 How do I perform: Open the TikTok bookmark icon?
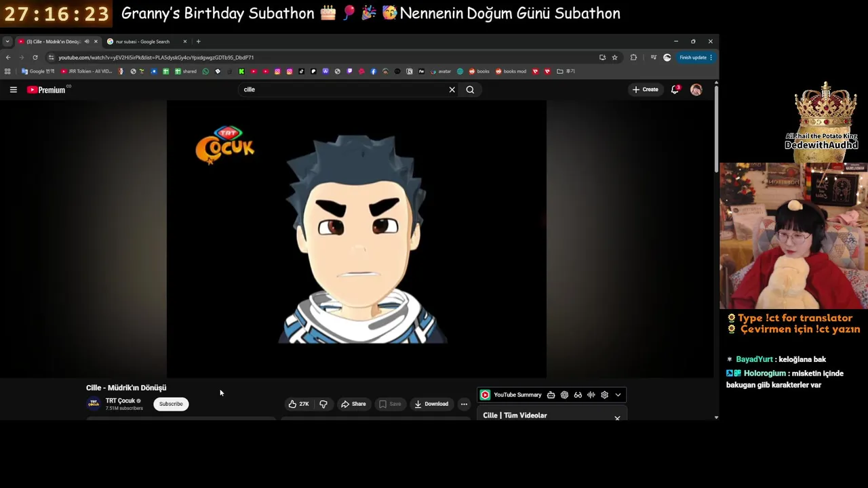coord(301,71)
